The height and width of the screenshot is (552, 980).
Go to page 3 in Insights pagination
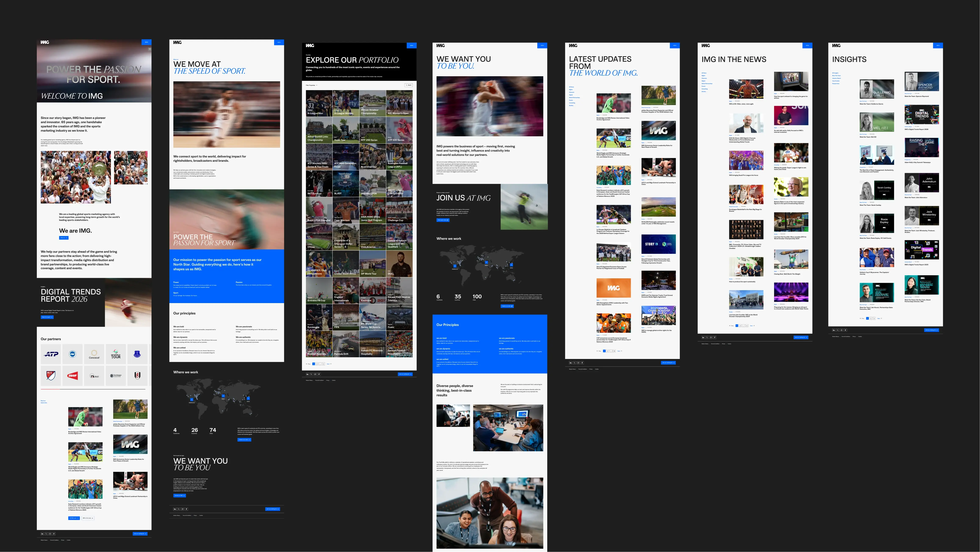pos(874,318)
